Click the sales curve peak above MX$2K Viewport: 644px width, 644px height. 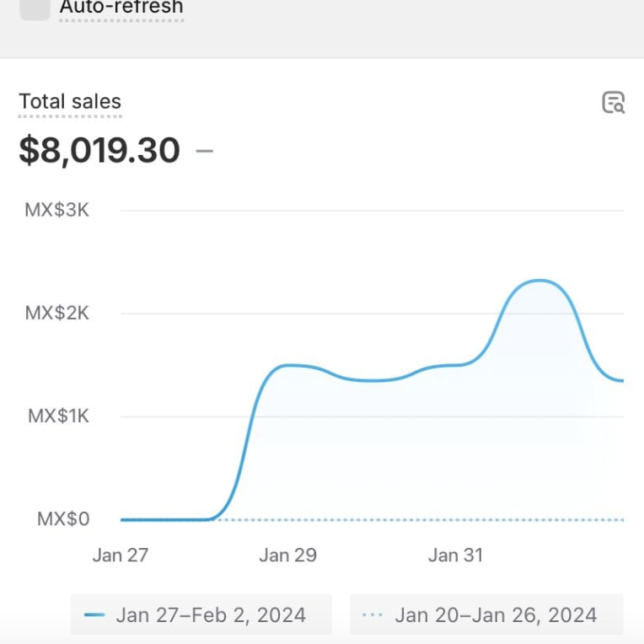point(539,281)
